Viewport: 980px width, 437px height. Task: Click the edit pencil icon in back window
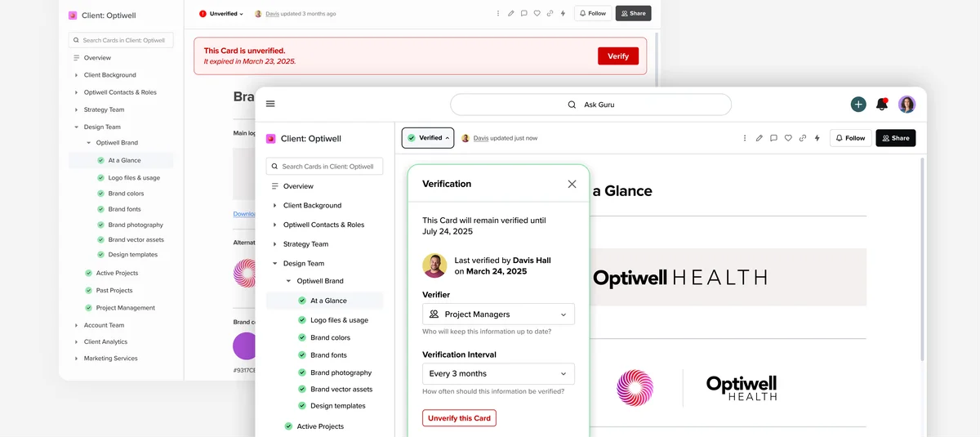coord(511,13)
